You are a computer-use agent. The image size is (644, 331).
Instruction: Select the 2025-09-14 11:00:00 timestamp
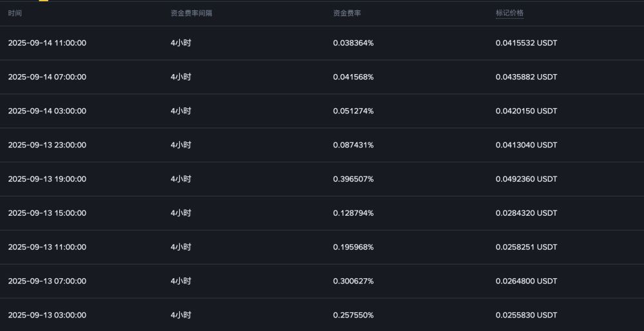(47, 43)
